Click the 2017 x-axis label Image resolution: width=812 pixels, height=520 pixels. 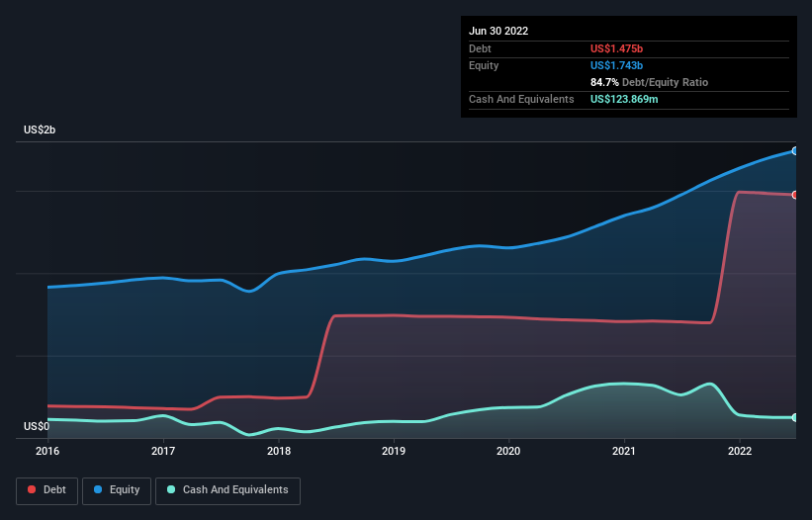(163, 451)
